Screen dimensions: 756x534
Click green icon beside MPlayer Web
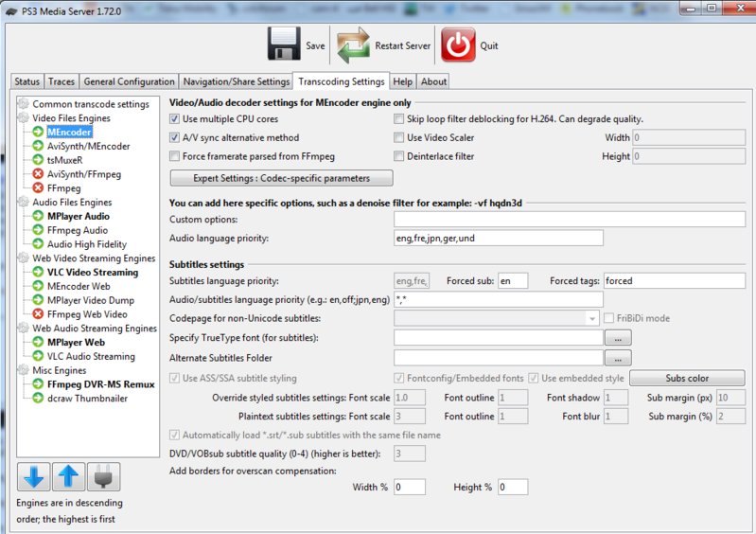tap(38, 342)
